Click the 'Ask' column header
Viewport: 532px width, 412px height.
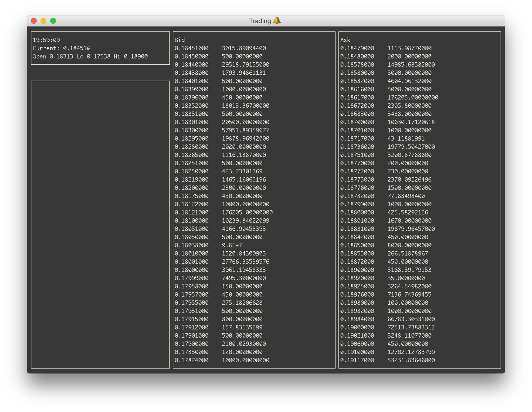click(x=345, y=40)
